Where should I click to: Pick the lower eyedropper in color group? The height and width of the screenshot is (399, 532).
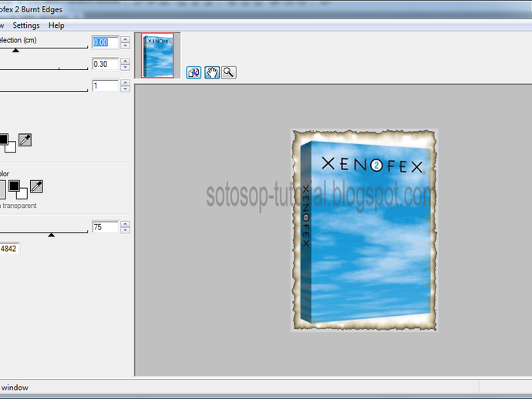pos(37,186)
